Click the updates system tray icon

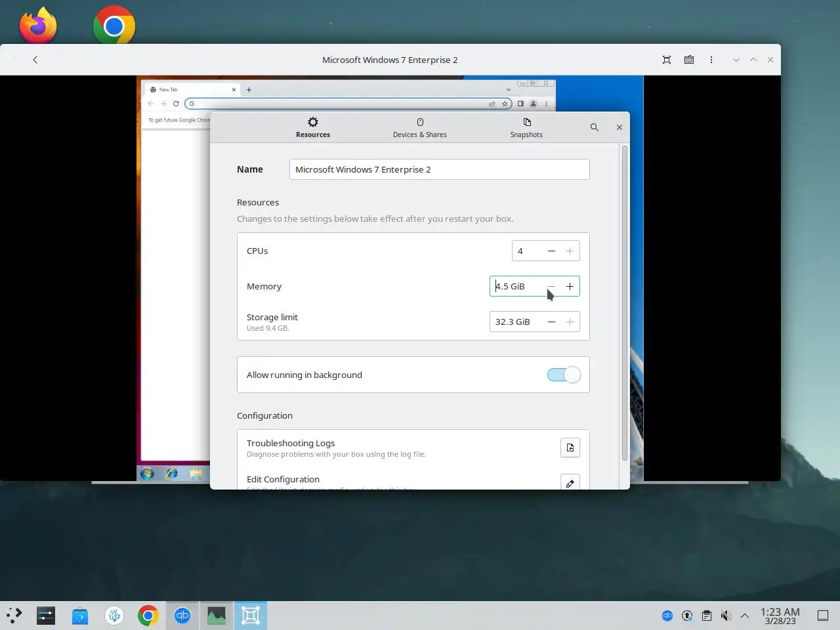[x=687, y=616]
